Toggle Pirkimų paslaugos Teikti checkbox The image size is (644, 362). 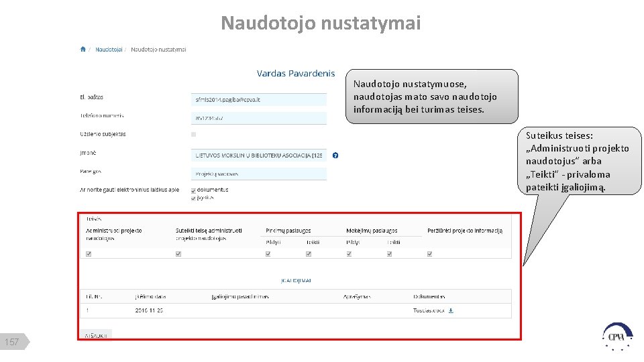309,254
